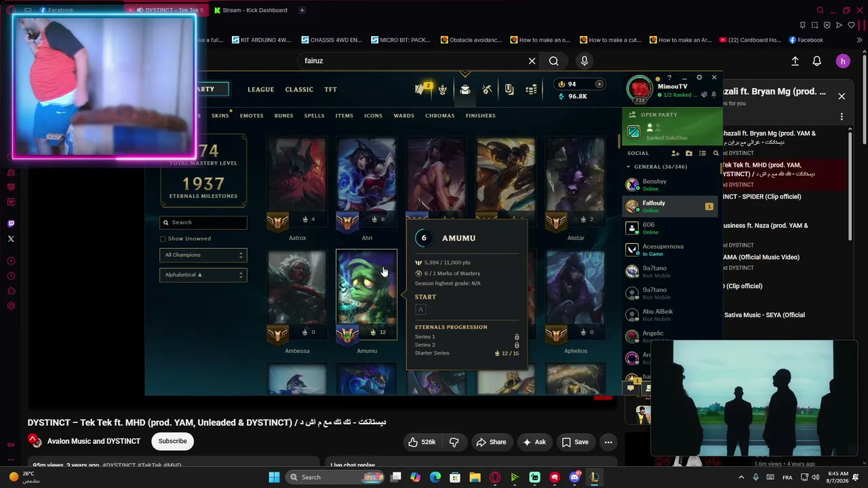
Task: Expand the browser bookmarks overflow chevron
Action: click(860, 40)
